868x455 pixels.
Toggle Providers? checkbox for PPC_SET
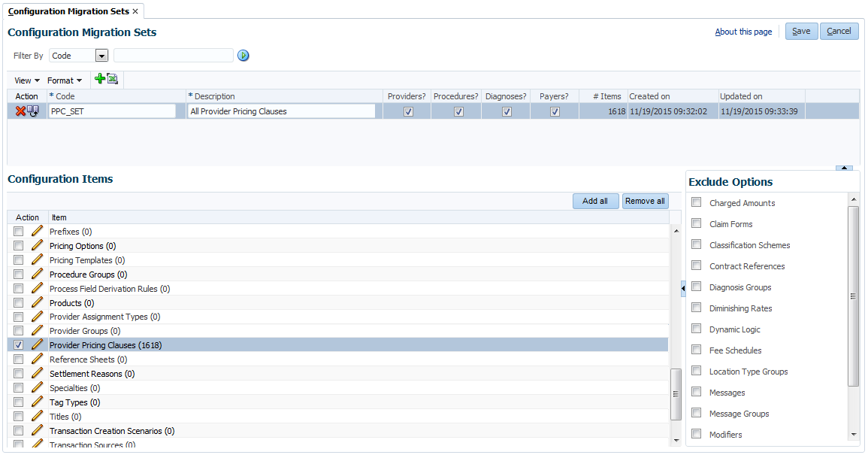409,111
